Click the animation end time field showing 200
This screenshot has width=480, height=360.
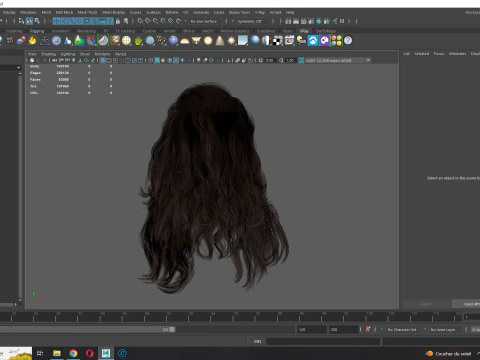pos(344,329)
